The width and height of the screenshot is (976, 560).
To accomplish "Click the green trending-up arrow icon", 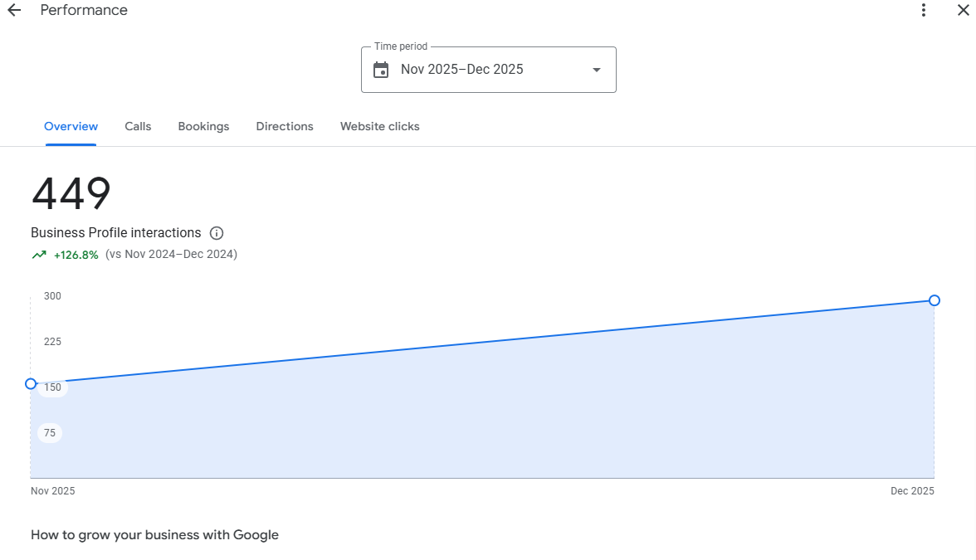I will pyautogui.click(x=39, y=255).
